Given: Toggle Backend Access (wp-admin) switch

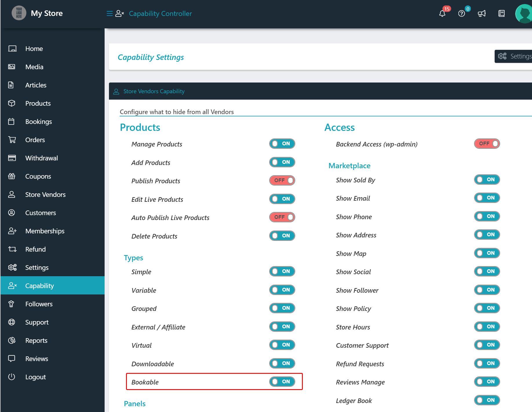Looking at the screenshot, I should pyautogui.click(x=487, y=144).
